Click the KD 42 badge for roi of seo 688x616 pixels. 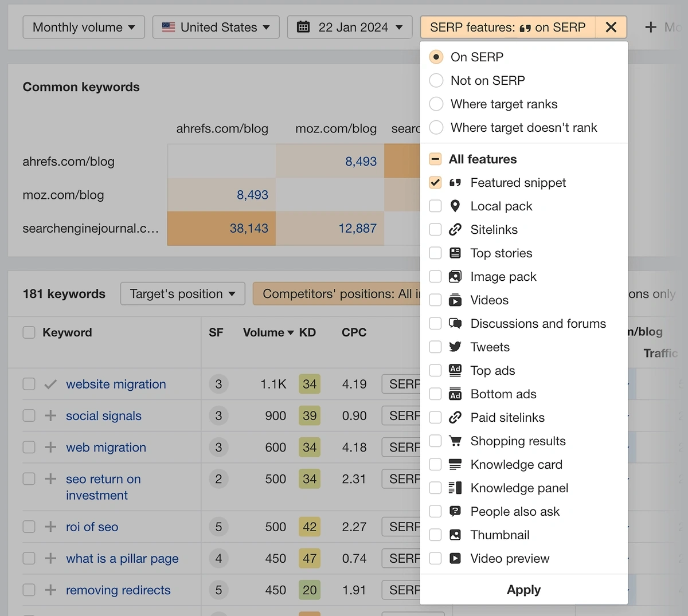[310, 527]
